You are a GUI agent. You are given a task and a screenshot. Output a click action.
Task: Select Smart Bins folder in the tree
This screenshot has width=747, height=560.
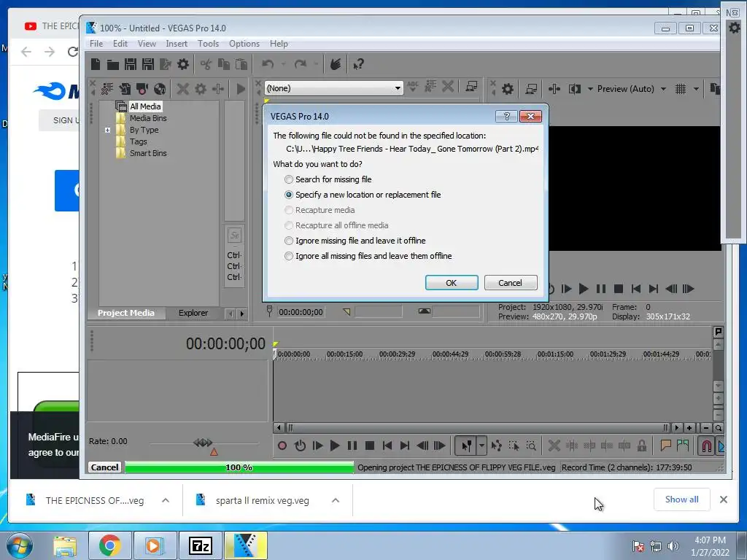(x=148, y=153)
